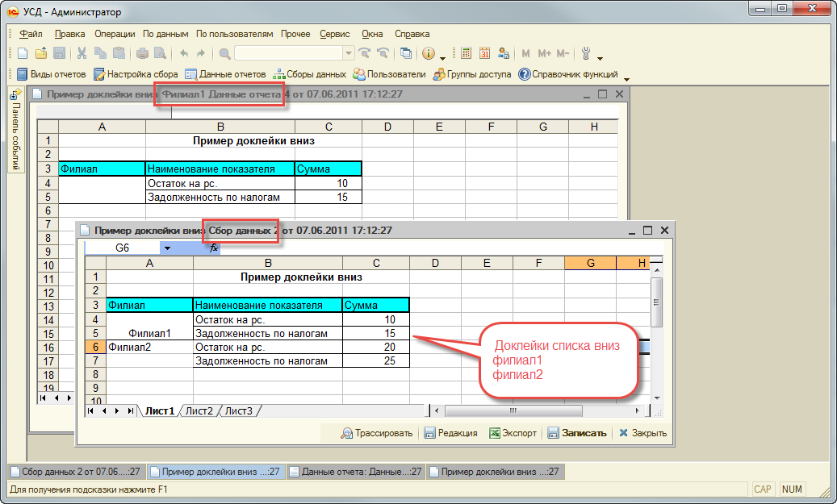Open Группы доступа in the toolbar
Screen dimensions: 837x504
click(x=472, y=74)
